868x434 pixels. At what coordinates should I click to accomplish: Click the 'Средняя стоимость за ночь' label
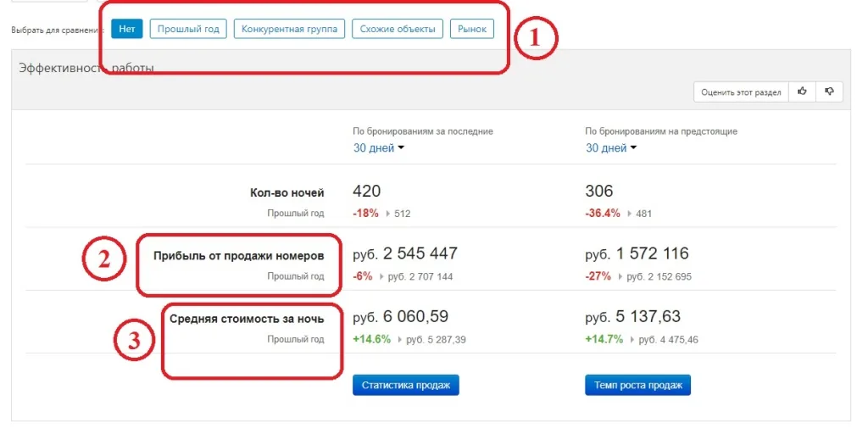247,319
